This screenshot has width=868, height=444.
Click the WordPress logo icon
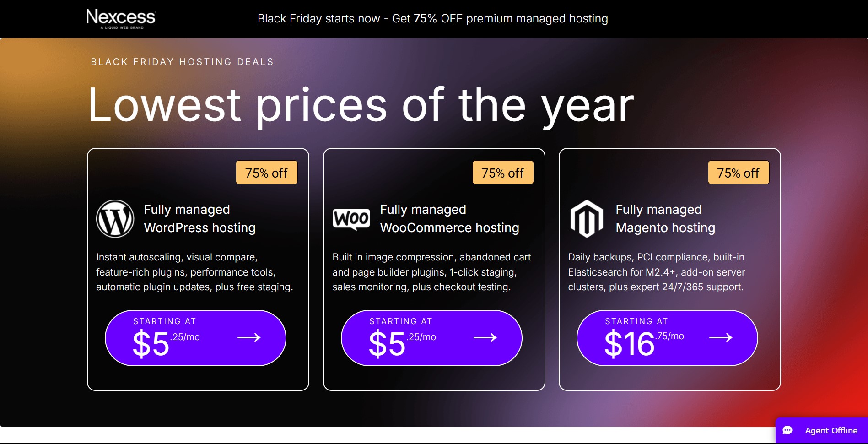point(115,218)
